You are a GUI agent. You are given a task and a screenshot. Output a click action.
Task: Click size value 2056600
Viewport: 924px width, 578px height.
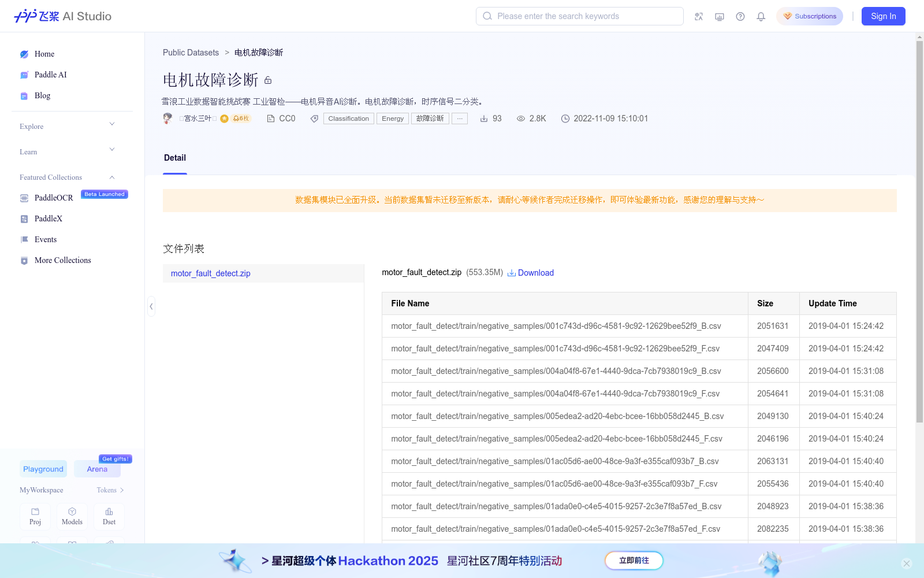pos(773,371)
